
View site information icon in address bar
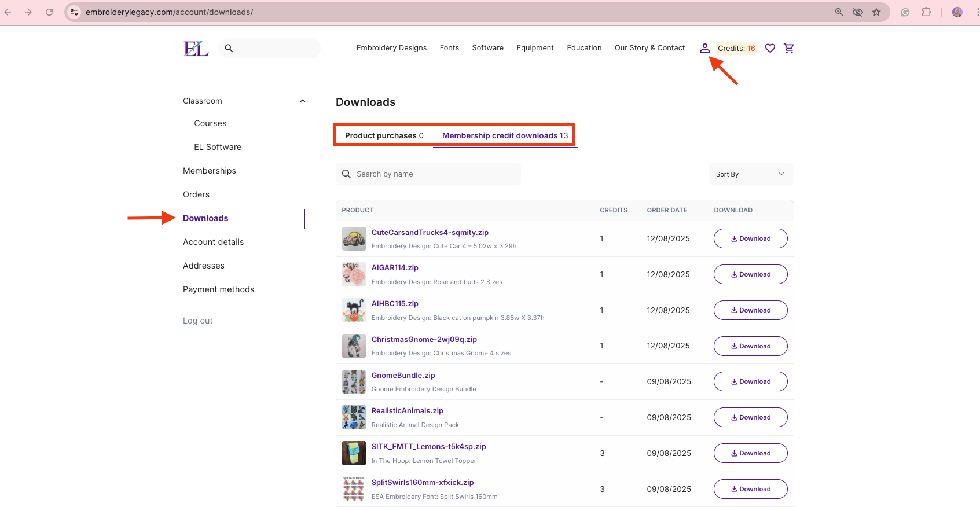click(74, 12)
